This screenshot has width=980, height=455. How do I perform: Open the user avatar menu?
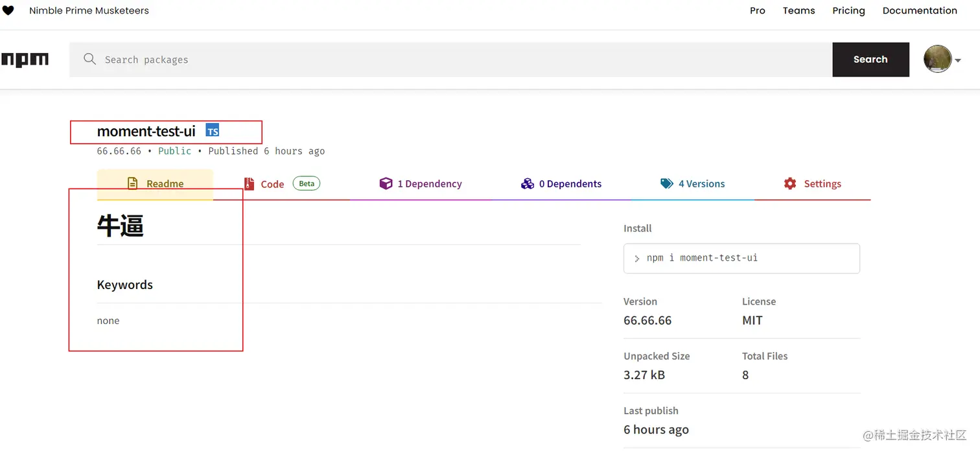point(937,59)
